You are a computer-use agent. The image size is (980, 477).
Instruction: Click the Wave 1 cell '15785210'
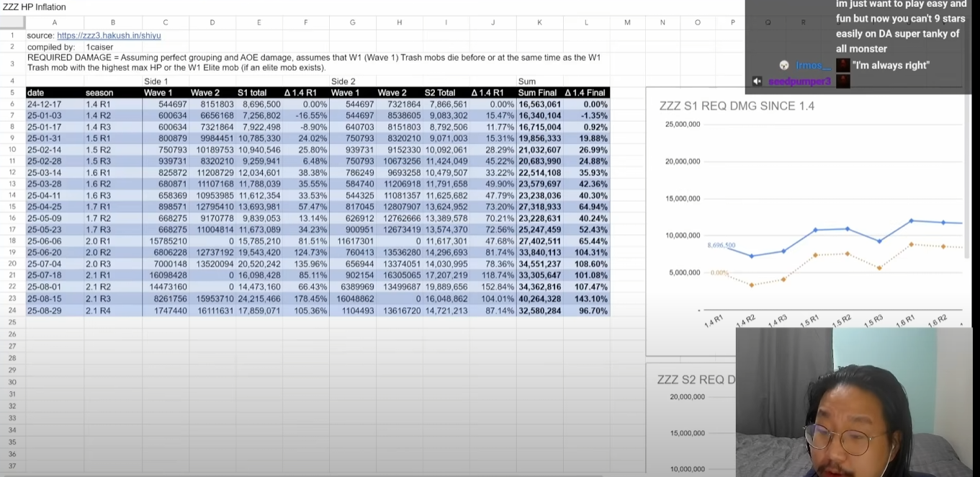click(x=166, y=241)
